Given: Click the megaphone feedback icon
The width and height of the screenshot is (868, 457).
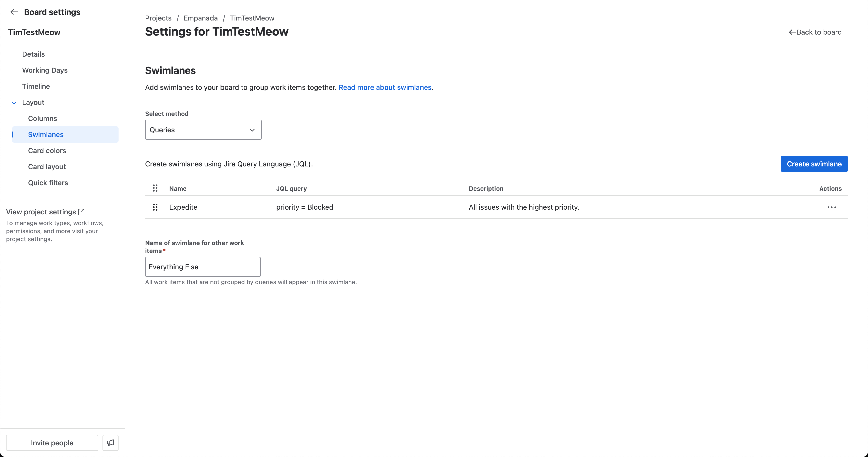Looking at the screenshot, I should coord(110,443).
